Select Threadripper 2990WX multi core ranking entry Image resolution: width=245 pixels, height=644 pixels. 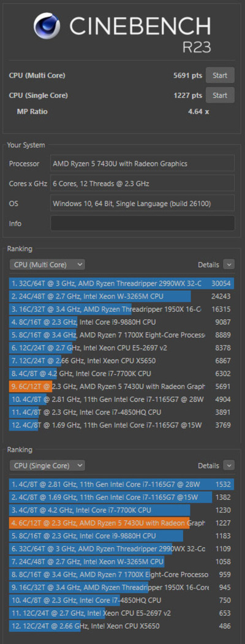tap(122, 283)
